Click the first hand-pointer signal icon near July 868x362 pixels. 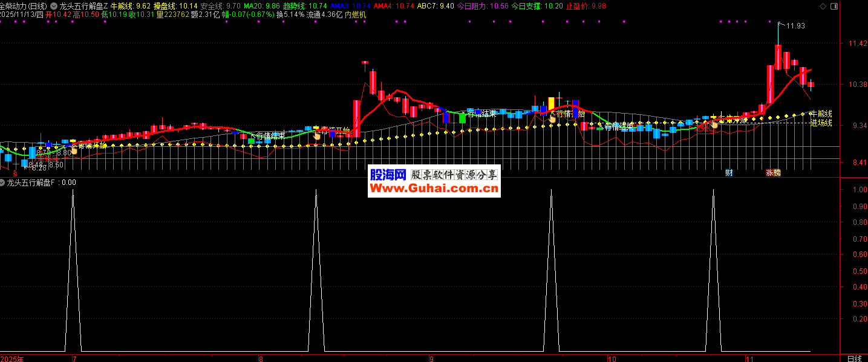point(74,149)
